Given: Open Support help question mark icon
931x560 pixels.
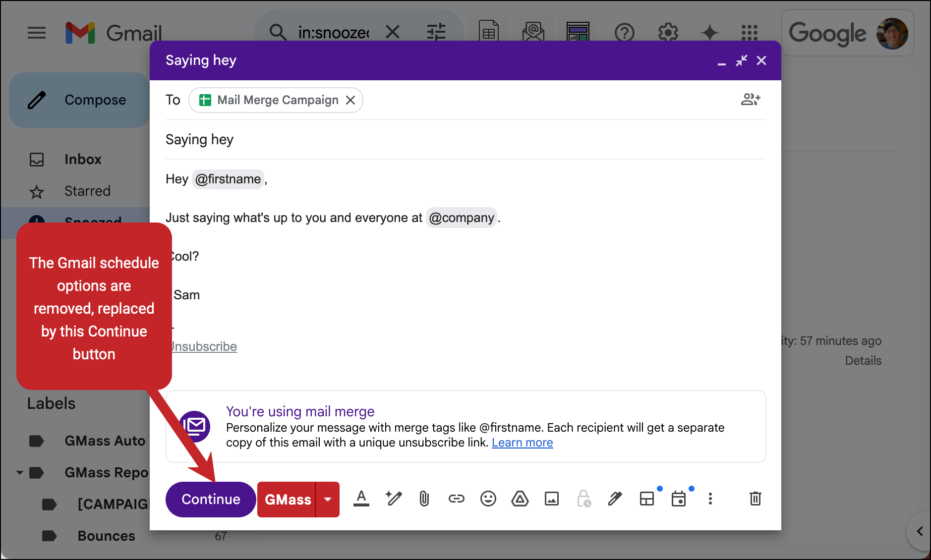Looking at the screenshot, I should [x=625, y=33].
